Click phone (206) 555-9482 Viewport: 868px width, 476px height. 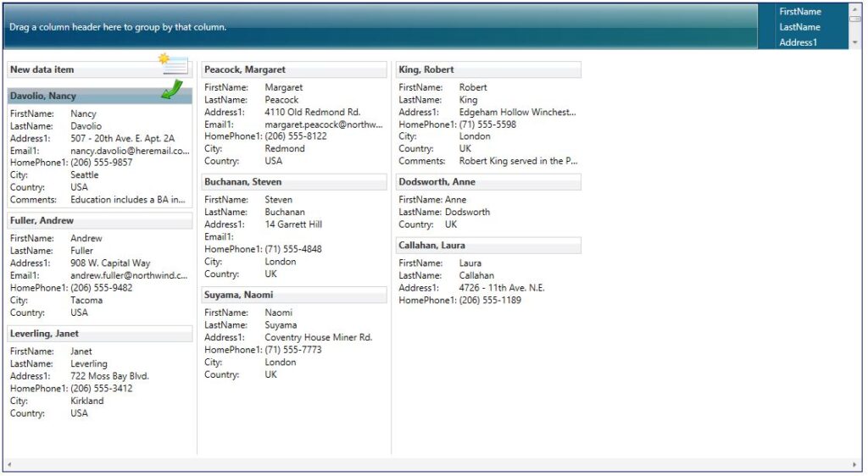point(102,288)
